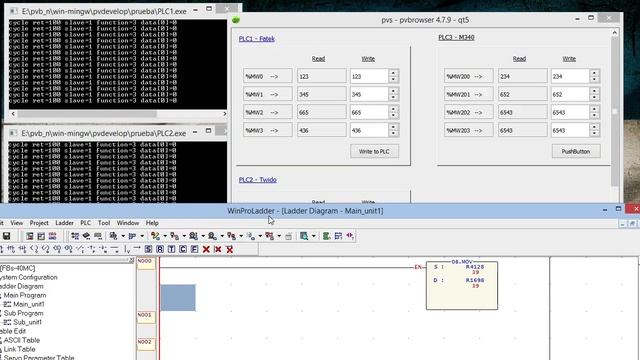
Task: Click PLC1 console horizontal scrollbar thumb
Action: point(87,114)
